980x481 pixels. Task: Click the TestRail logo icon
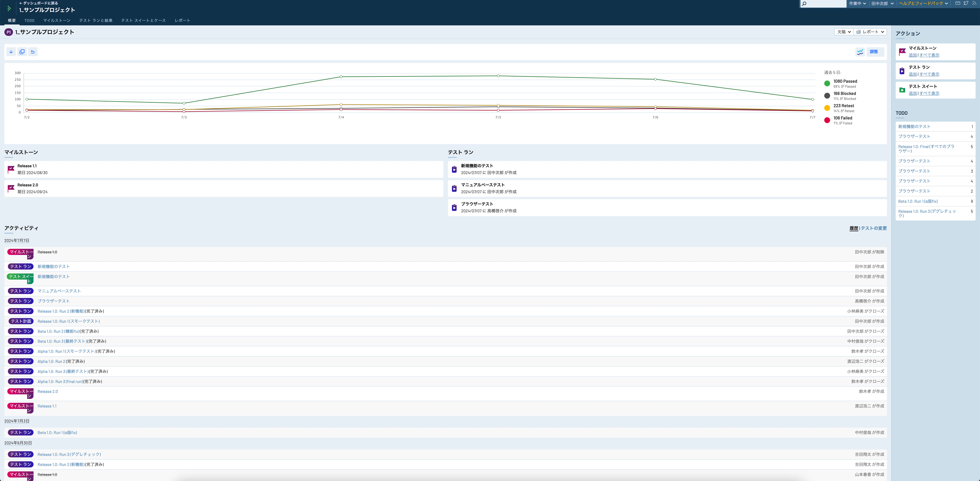[9, 8]
